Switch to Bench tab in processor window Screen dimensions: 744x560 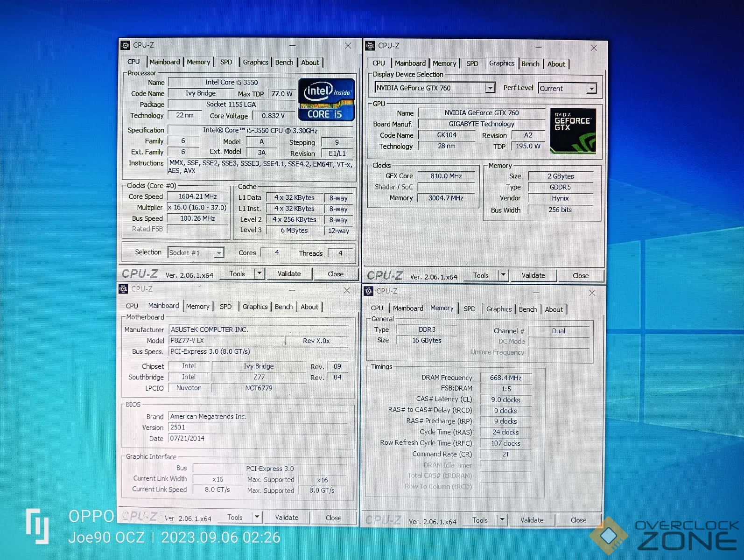284,62
